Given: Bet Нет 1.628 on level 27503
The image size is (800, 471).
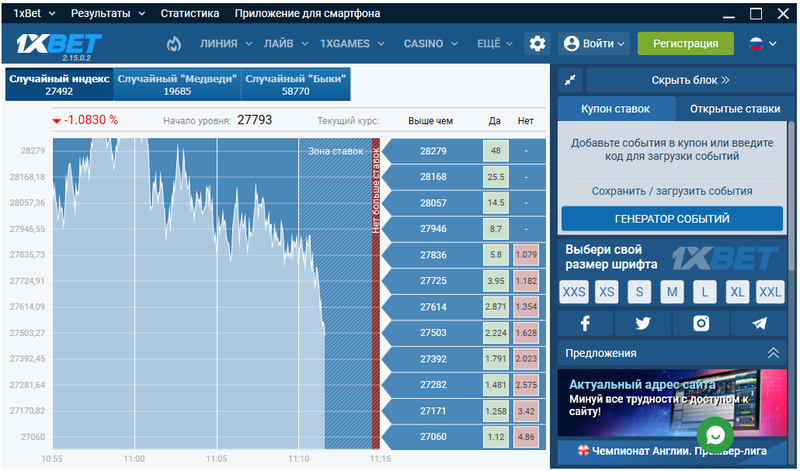Looking at the screenshot, I should pos(526,333).
